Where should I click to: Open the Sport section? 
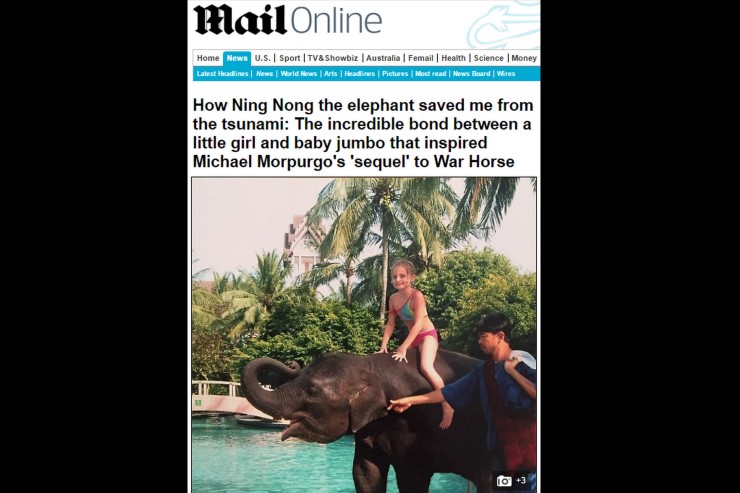pyautogui.click(x=289, y=58)
